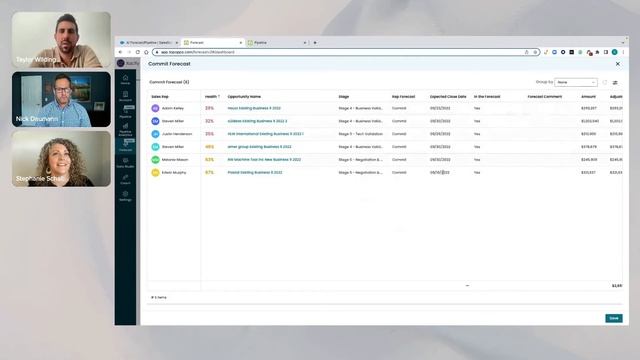Click the avatar beside Adam Kelley
This screenshot has width=640, height=360.
pyautogui.click(x=155, y=108)
